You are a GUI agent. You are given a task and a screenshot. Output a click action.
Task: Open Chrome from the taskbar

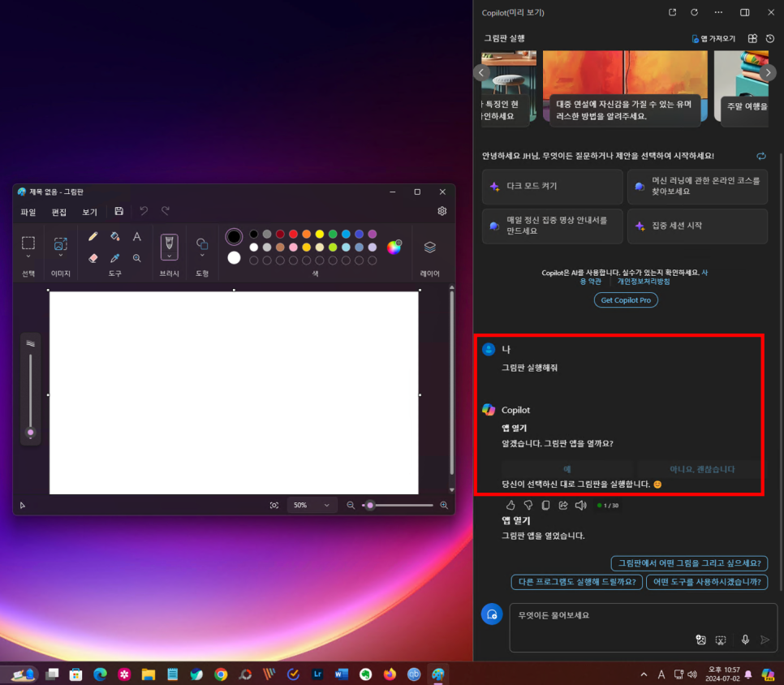221,674
